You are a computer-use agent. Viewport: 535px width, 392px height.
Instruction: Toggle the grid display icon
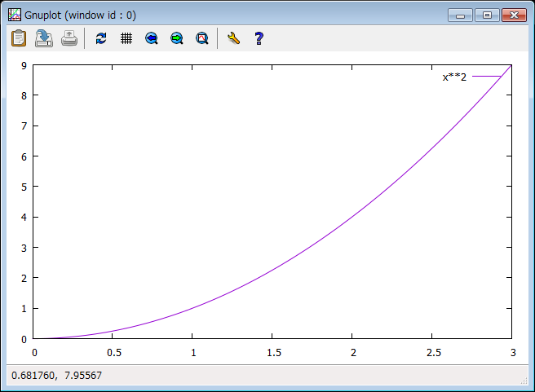(x=126, y=38)
